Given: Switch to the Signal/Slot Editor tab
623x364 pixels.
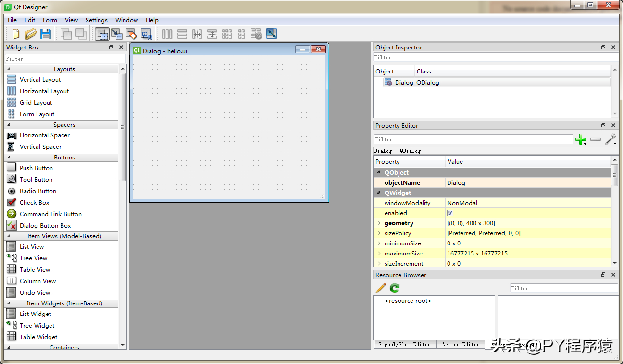Looking at the screenshot, I should tap(404, 344).
